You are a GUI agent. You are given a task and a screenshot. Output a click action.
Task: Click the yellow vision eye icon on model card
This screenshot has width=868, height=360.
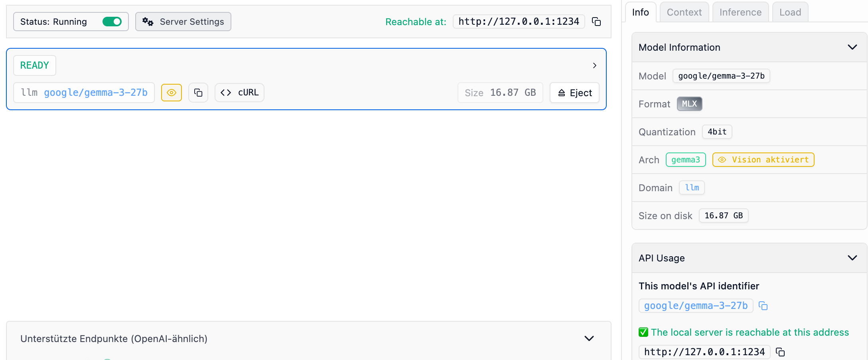(x=172, y=93)
